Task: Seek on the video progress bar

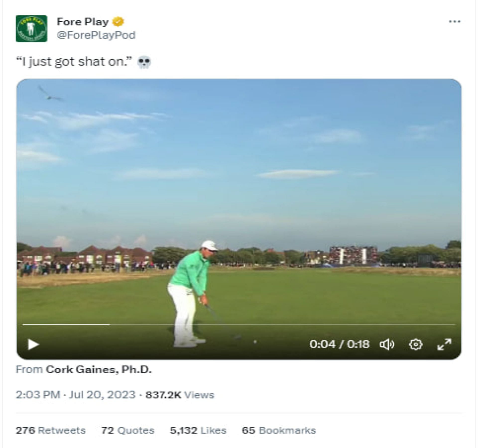Action: click(239, 325)
